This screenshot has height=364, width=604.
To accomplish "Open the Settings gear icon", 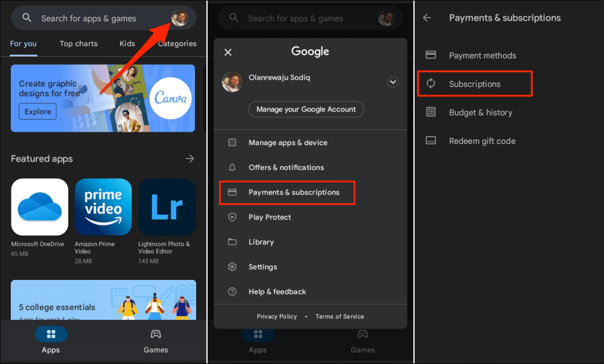I will [232, 267].
